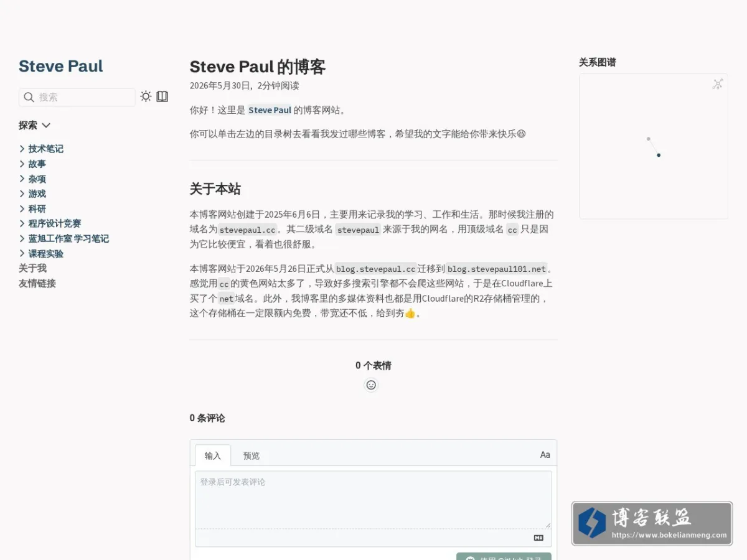Open the 程序设计竞赛 folder label
747x560 pixels.
pyautogui.click(x=55, y=223)
